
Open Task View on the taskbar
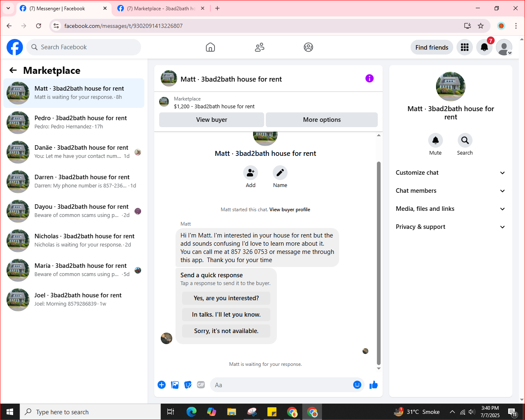pyautogui.click(x=171, y=412)
